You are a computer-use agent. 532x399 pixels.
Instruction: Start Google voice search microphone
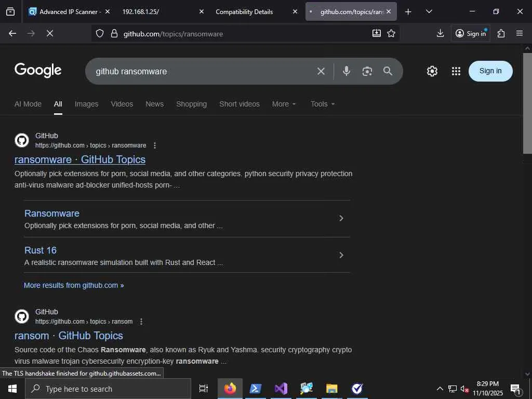346,71
